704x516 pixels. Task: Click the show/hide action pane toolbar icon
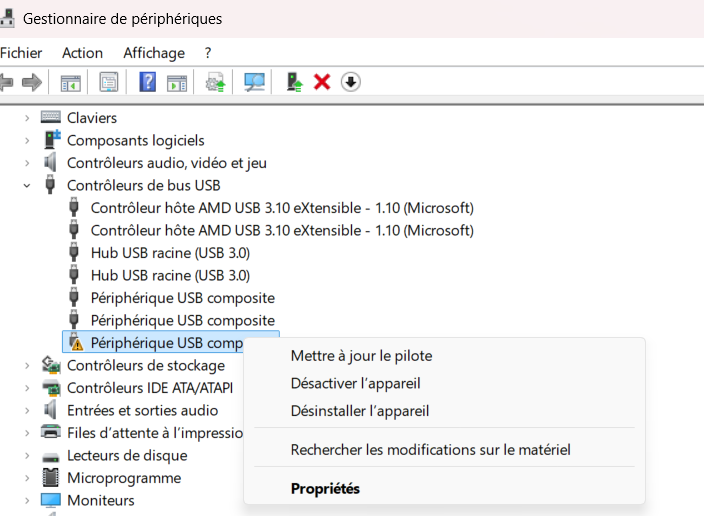pos(177,82)
